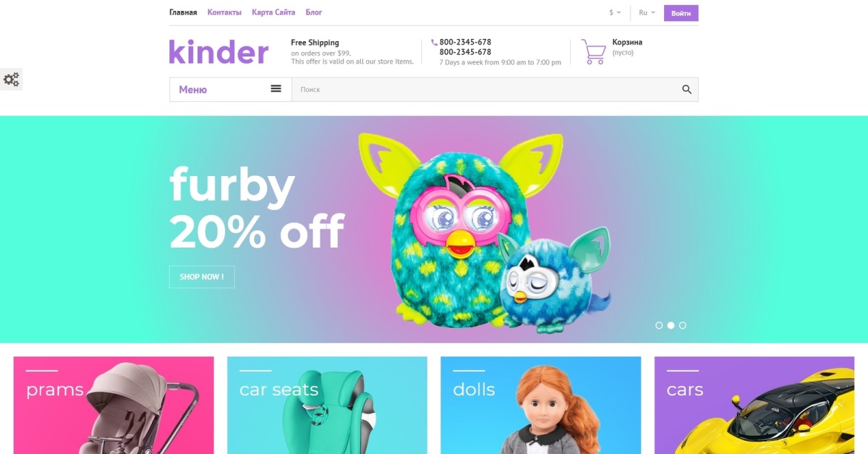Click the SHOP NOW ! button

coord(202,277)
